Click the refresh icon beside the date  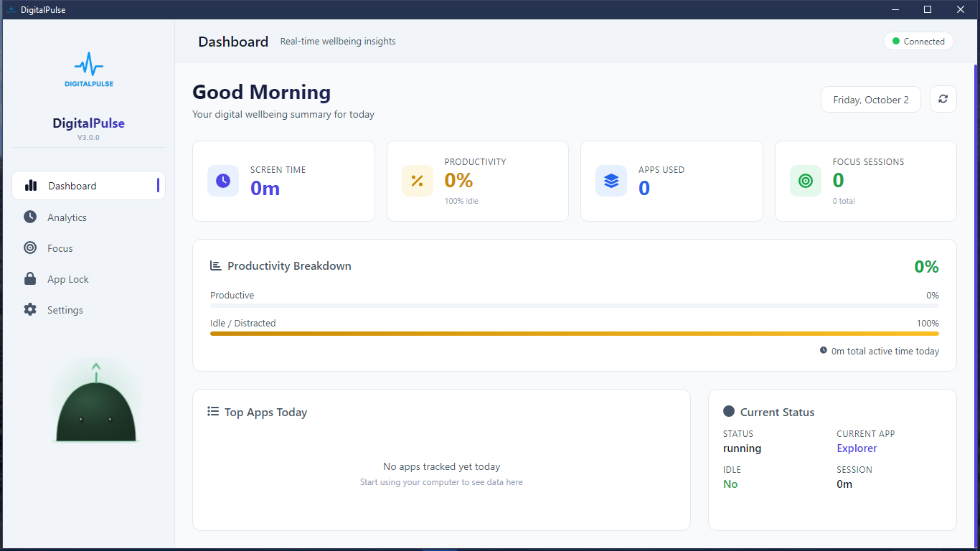(x=943, y=99)
